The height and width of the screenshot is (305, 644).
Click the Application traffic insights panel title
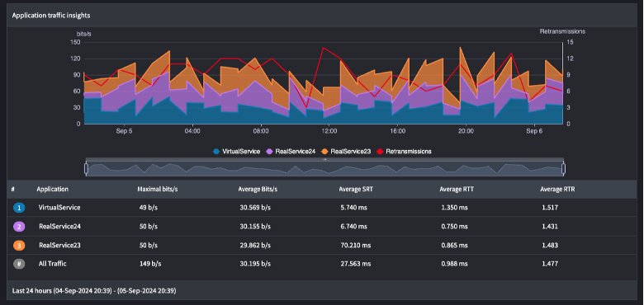[51, 16]
